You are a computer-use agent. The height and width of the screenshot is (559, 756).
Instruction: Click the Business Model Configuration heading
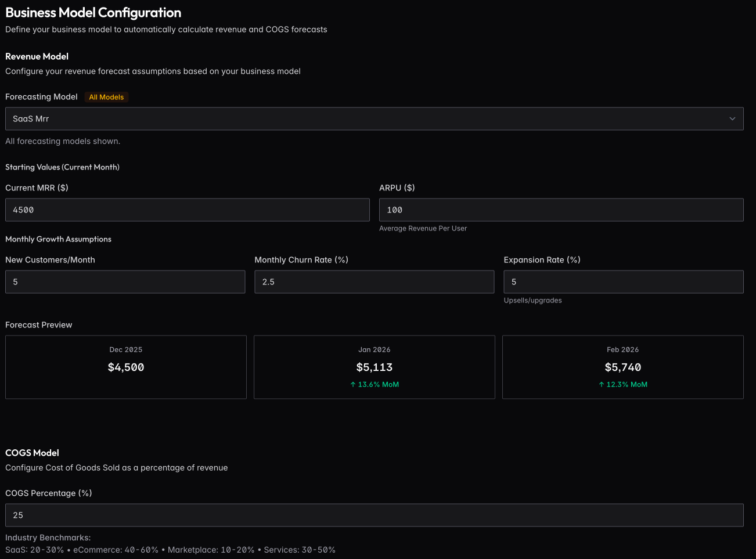pyautogui.click(x=93, y=13)
